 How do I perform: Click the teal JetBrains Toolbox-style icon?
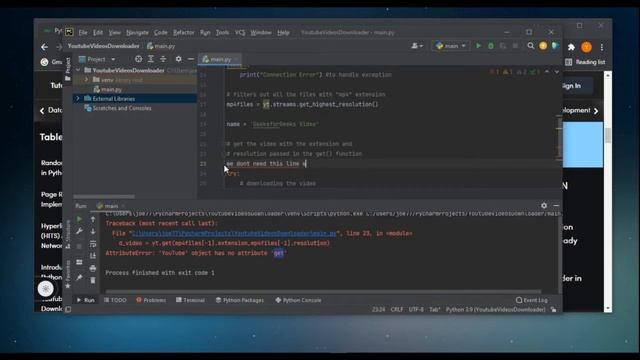click(555, 46)
